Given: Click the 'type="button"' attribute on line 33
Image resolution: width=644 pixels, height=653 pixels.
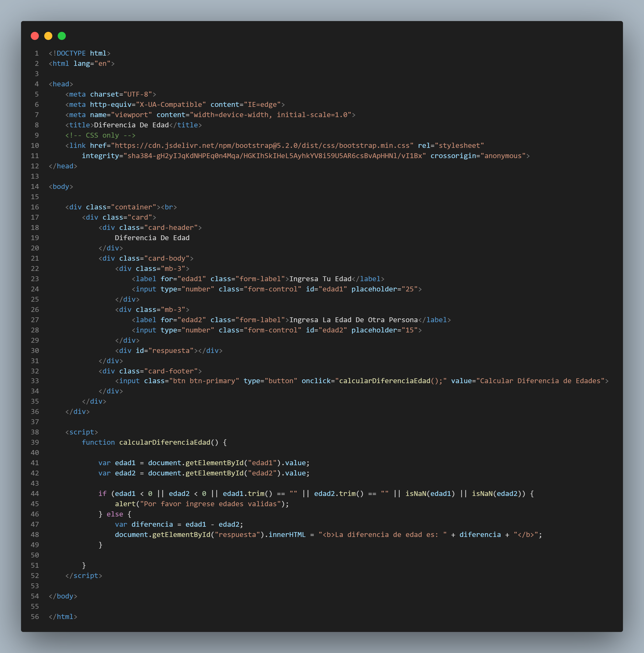Looking at the screenshot, I should coord(271,381).
